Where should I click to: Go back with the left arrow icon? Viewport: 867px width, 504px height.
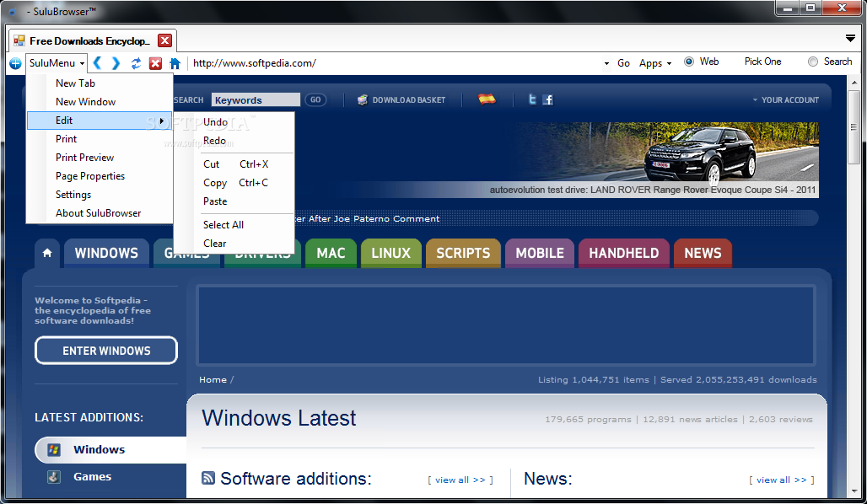tap(97, 63)
